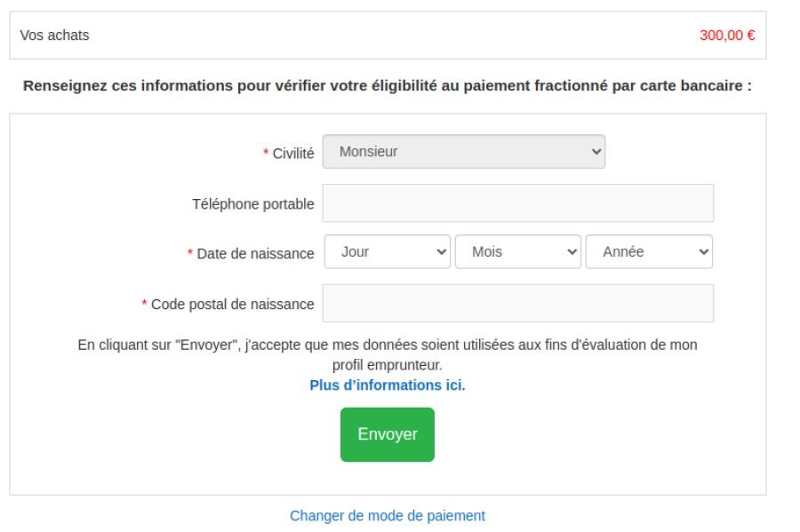
Task: Expand the Année year dropdown
Action: pyautogui.click(x=649, y=252)
